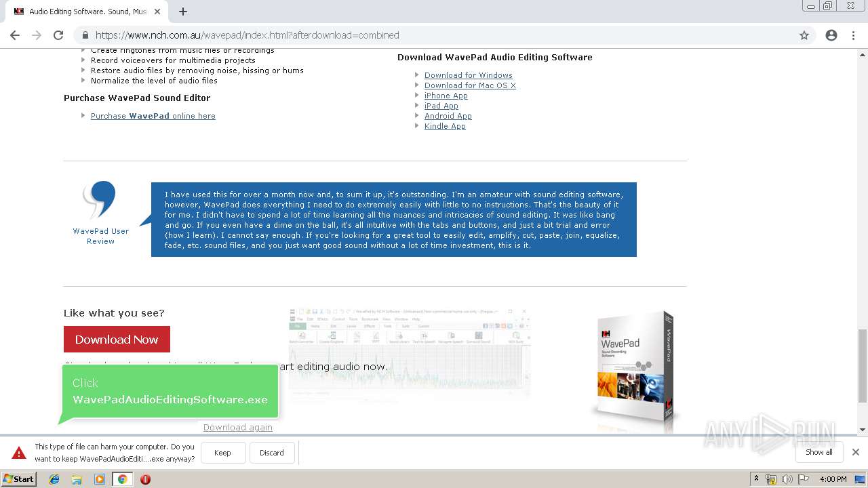The image size is (868, 488).
Task: Open the Kindle App link
Action: click(x=445, y=126)
